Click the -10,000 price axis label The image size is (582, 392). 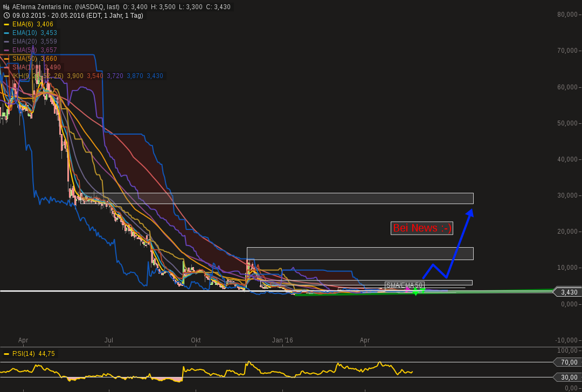coord(567,340)
